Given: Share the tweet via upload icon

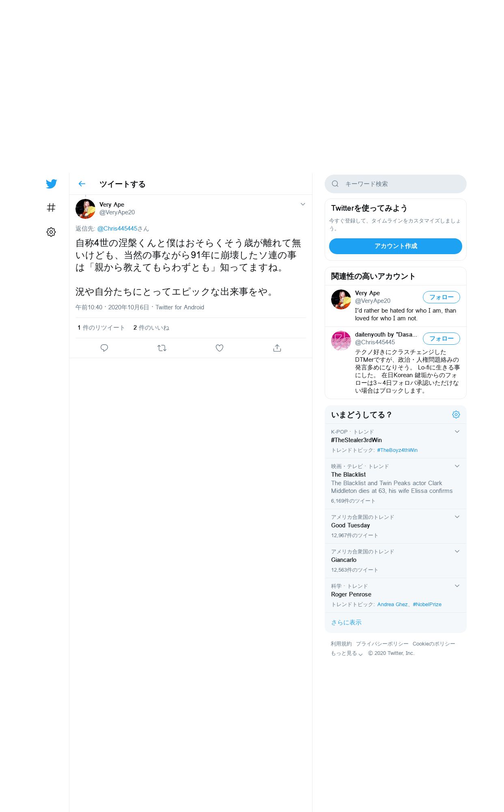Looking at the screenshot, I should (x=277, y=348).
